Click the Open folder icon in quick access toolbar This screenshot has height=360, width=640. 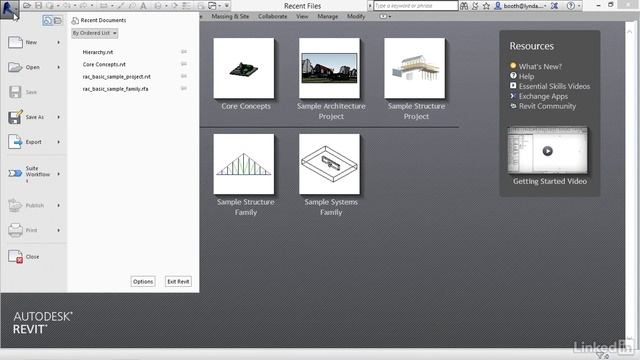(x=27, y=6)
